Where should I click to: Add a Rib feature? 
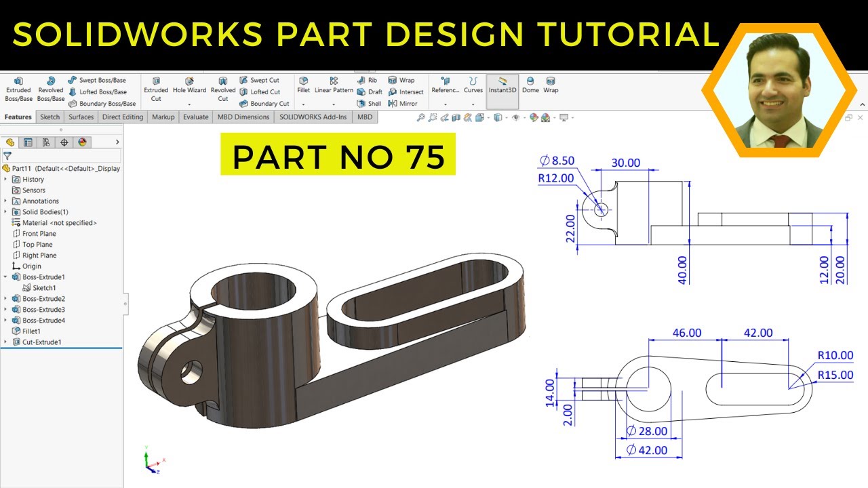tap(367, 80)
